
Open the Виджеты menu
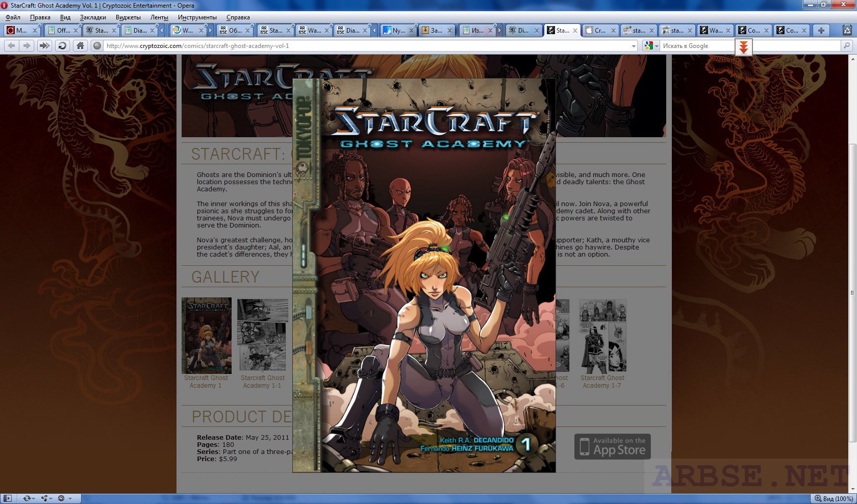[x=128, y=17]
